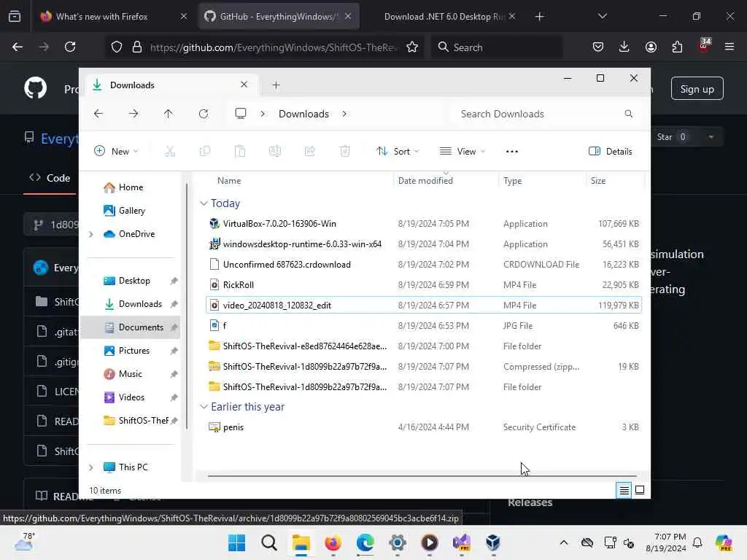Open Firefox list all tabs dropdown
747x560 pixels.
click(x=602, y=16)
